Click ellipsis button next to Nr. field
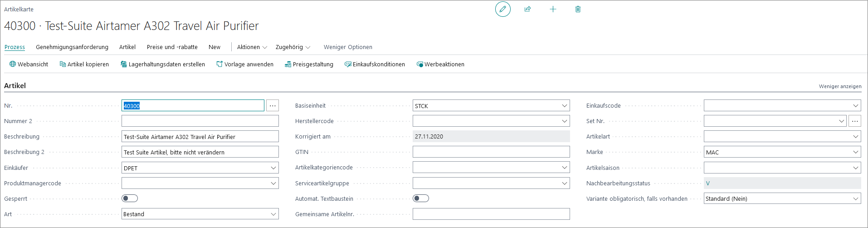 pyautogui.click(x=273, y=106)
